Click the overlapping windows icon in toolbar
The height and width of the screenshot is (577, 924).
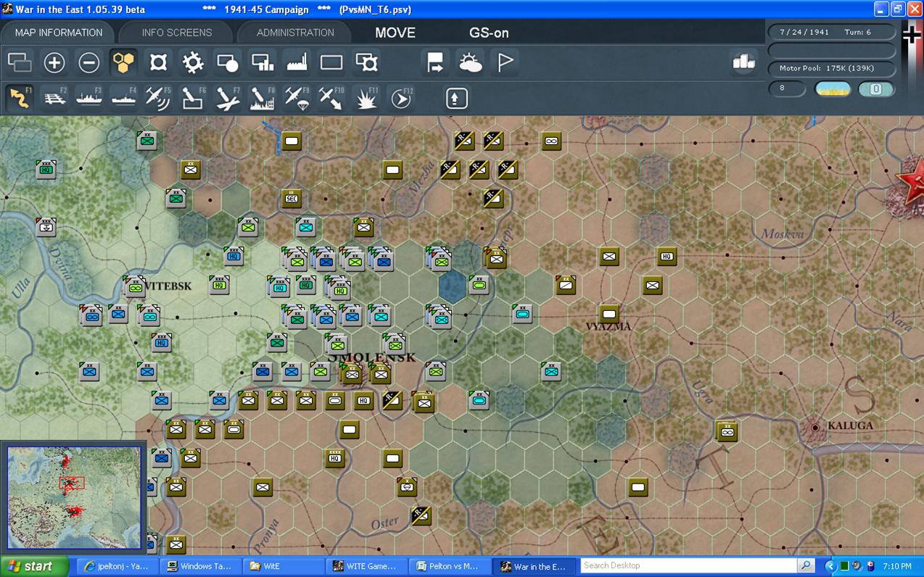pyautogui.click(x=20, y=63)
